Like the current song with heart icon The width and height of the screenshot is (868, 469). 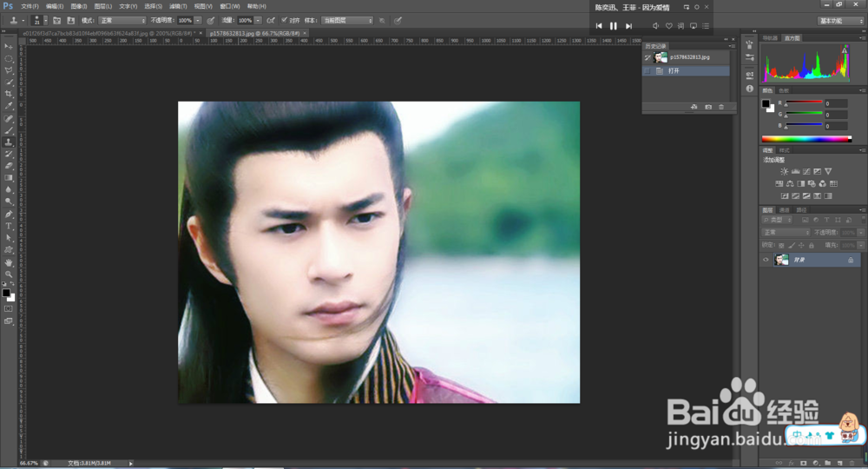click(668, 26)
